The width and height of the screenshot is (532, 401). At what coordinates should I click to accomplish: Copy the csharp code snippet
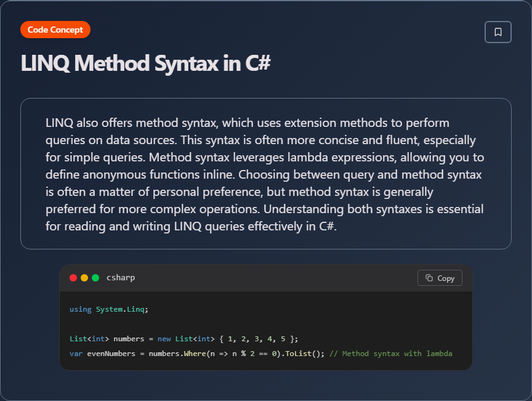click(440, 278)
